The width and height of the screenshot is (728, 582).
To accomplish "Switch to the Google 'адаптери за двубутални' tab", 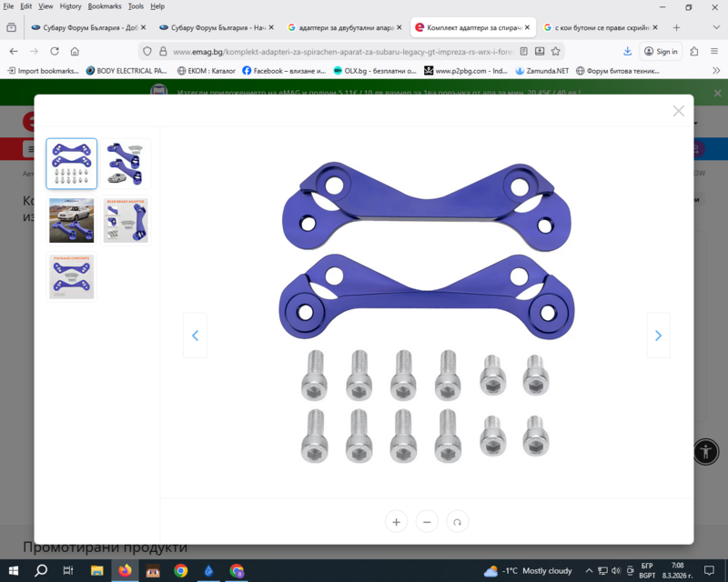I will (x=345, y=28).
